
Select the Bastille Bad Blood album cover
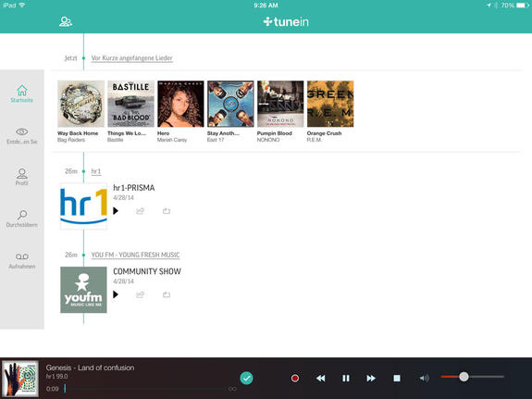(130, 104)
